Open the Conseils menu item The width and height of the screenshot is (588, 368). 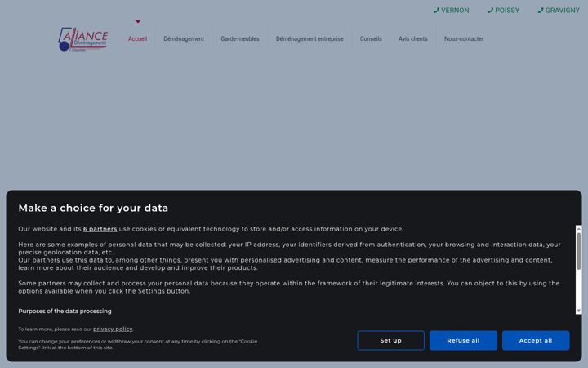point(371,38)
